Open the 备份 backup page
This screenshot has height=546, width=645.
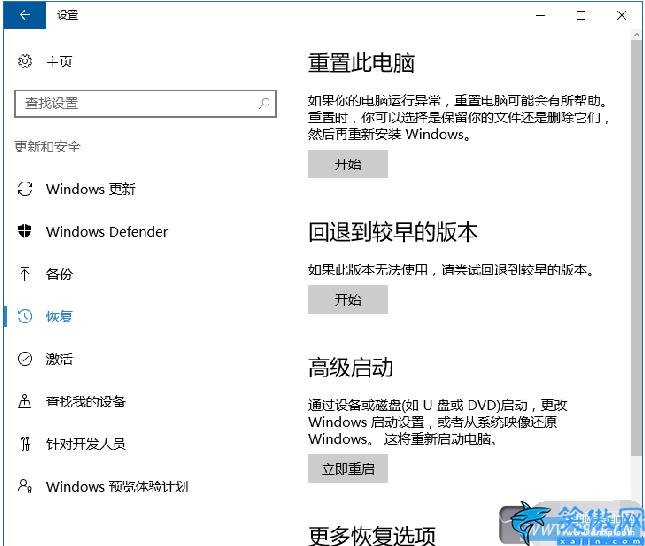59,274
